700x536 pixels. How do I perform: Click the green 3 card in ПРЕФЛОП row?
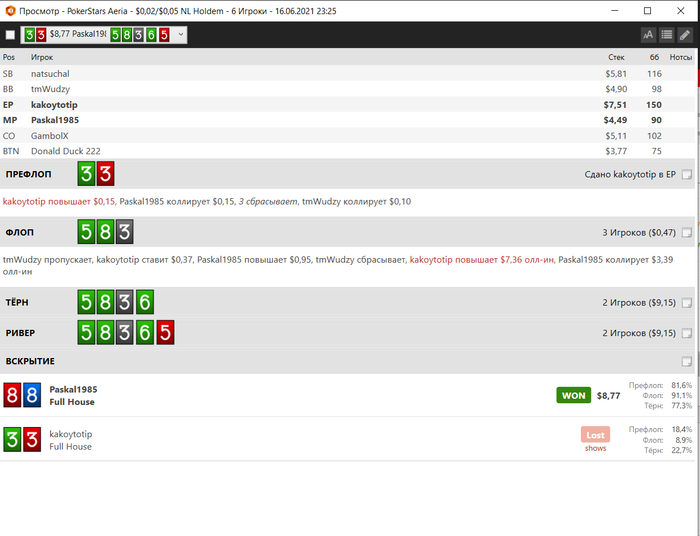pyautogui.click(x=86, y=174)
